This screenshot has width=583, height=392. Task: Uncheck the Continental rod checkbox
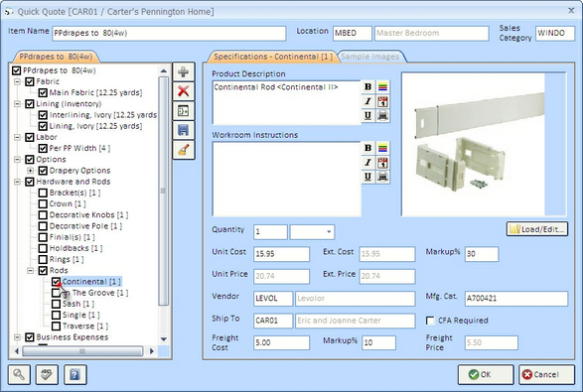click(x=56, y=282)
